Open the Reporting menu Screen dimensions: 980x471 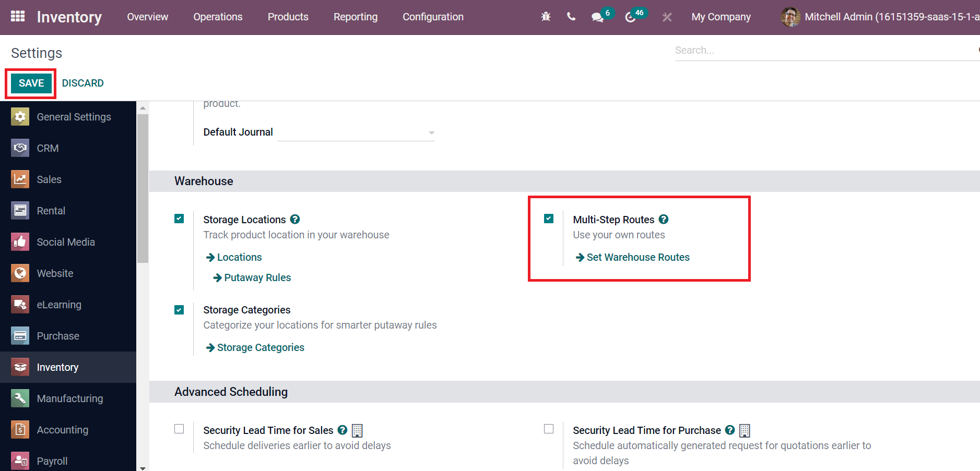(356, 17)
